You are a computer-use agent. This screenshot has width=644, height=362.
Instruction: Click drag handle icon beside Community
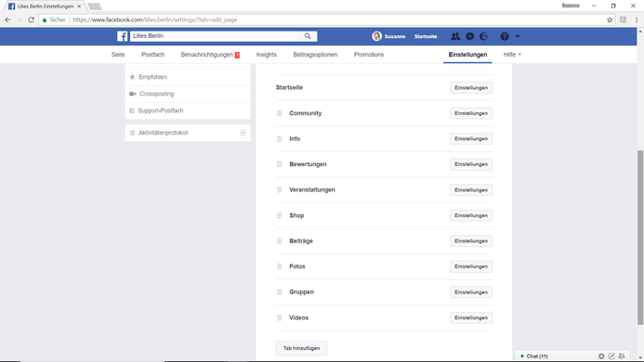(280, 113)
